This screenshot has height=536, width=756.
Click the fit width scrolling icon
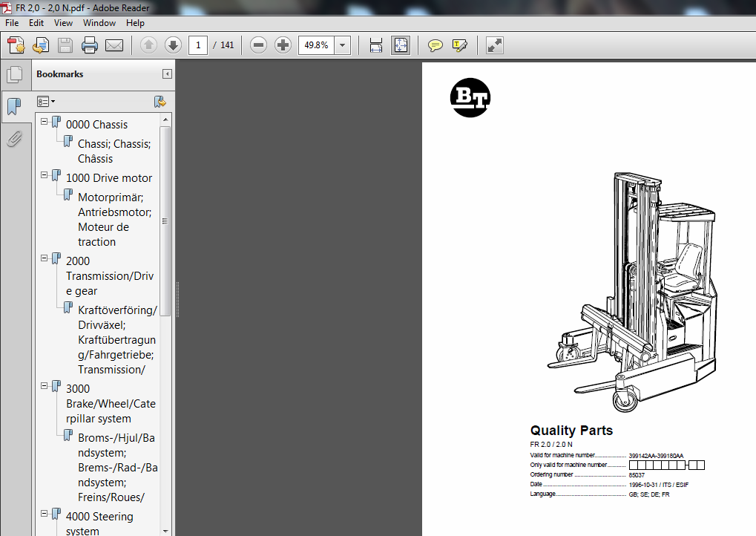pyautogui.click(x=375, y=45)
